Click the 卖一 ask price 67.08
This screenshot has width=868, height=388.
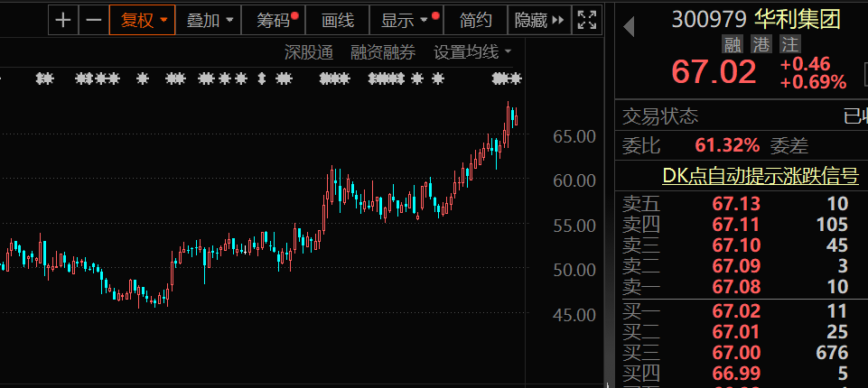736,287
